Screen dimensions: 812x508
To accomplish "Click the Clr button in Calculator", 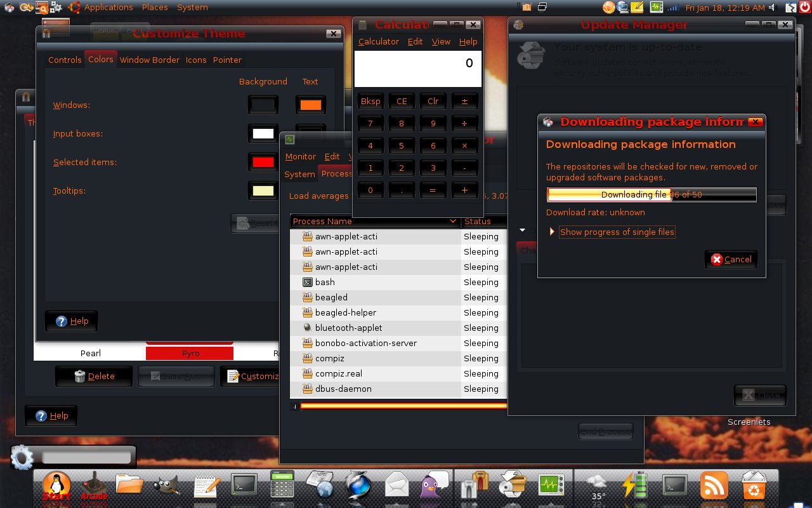I will 433,101.
